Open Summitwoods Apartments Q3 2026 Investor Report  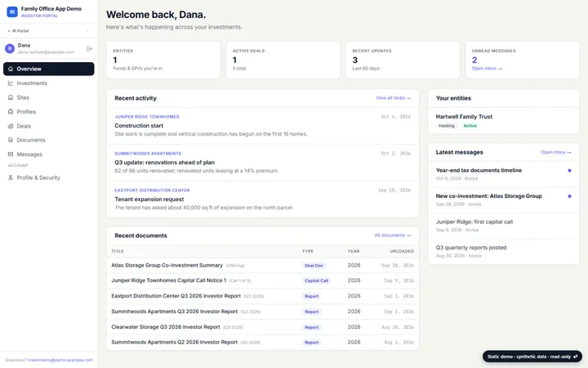[175, 312]
